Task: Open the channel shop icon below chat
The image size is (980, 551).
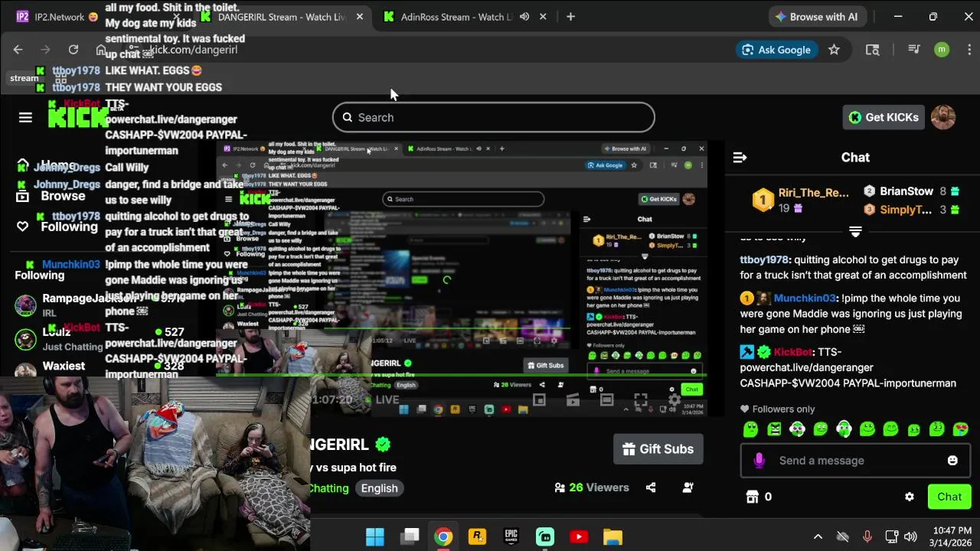Action: point(752,497)
